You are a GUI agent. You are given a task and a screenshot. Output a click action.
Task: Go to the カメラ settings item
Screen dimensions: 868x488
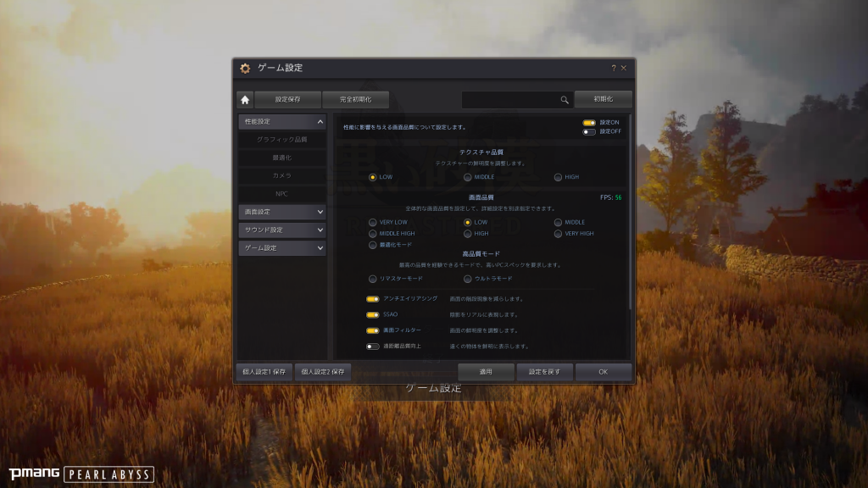(x=281, y=175)
